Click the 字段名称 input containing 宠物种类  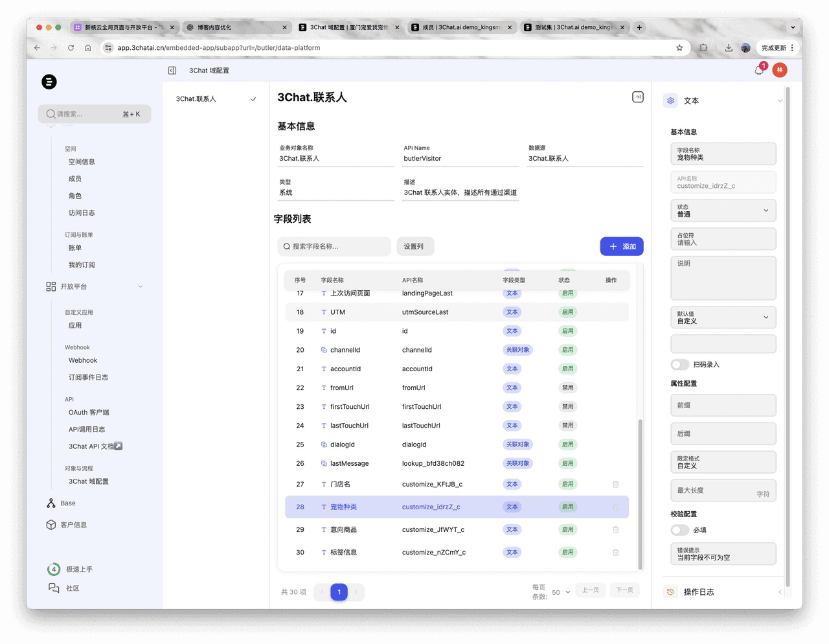[723, 154]
